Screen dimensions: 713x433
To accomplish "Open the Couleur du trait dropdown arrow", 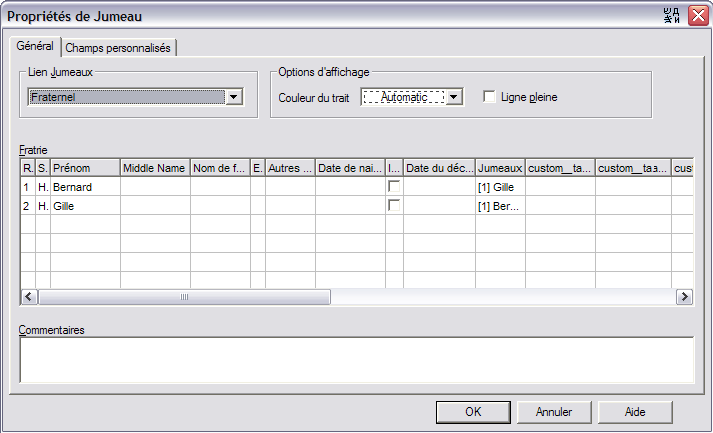I will 453,97.
